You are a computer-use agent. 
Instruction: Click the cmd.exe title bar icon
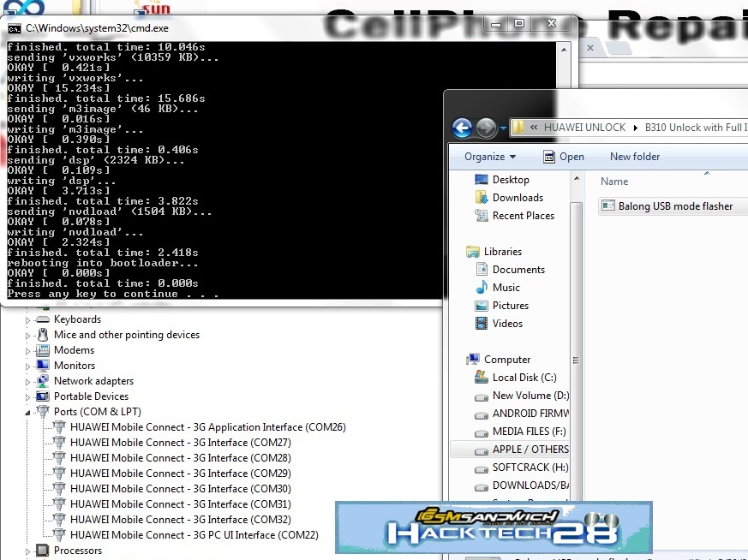point(15,28)
